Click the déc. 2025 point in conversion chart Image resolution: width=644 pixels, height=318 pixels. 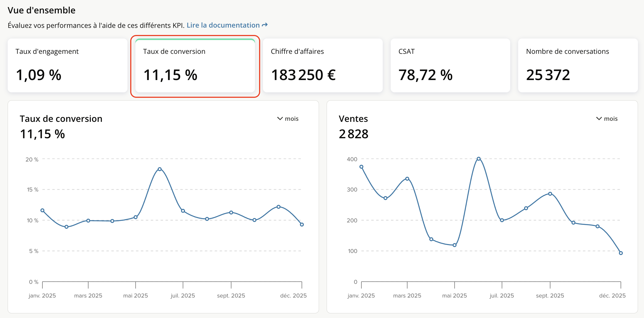(x=302, y=225)
